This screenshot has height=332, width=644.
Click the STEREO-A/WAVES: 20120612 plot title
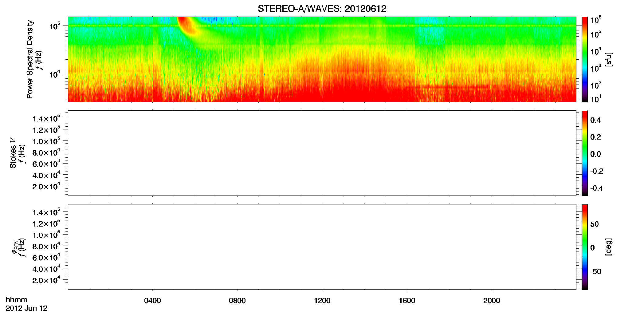click(322, 9)
